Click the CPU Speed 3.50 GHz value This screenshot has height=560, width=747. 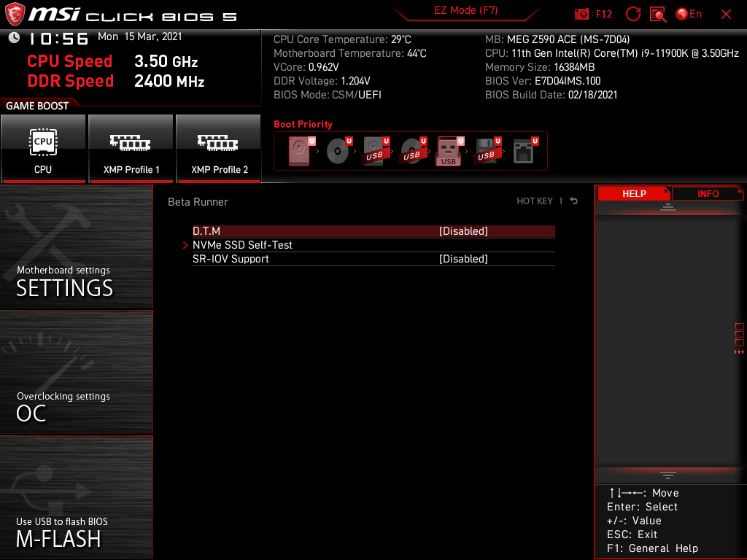pos(166,61)
